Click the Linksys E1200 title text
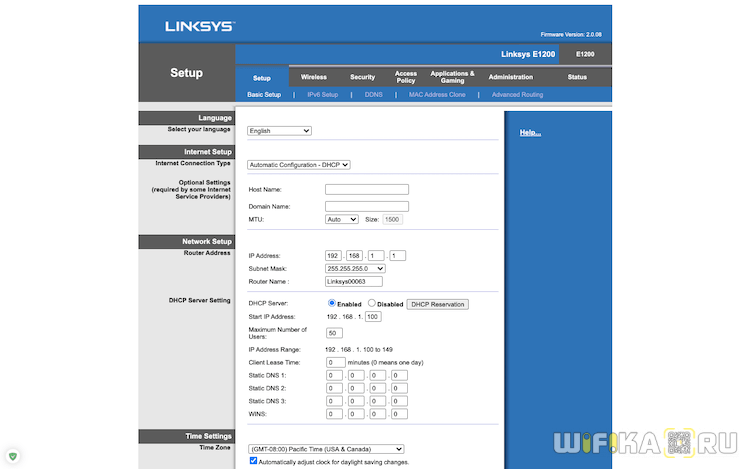 (x=528, y=54)
